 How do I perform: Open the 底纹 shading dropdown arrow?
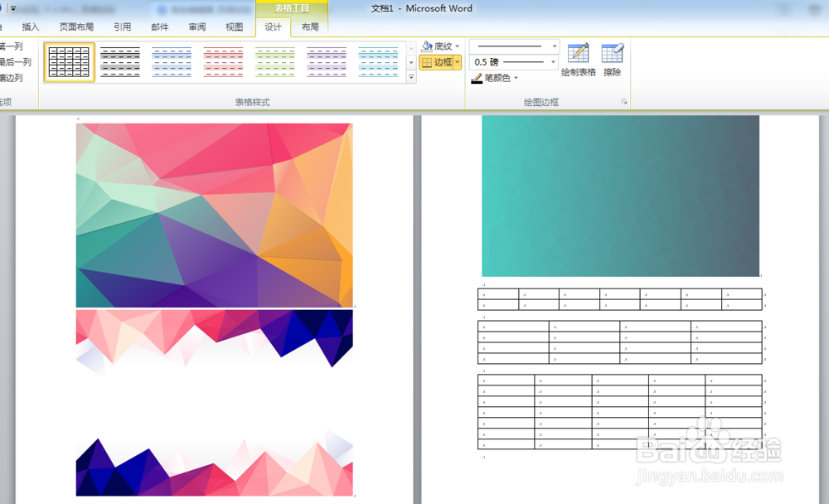click(x=458, y=46)
